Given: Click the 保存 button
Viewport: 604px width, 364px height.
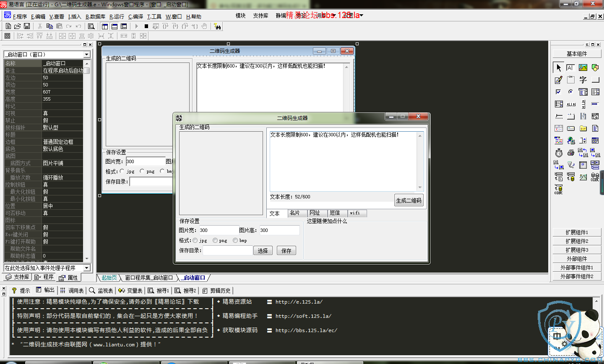Looking at the screenshot, I should click(x=286, y=251).
